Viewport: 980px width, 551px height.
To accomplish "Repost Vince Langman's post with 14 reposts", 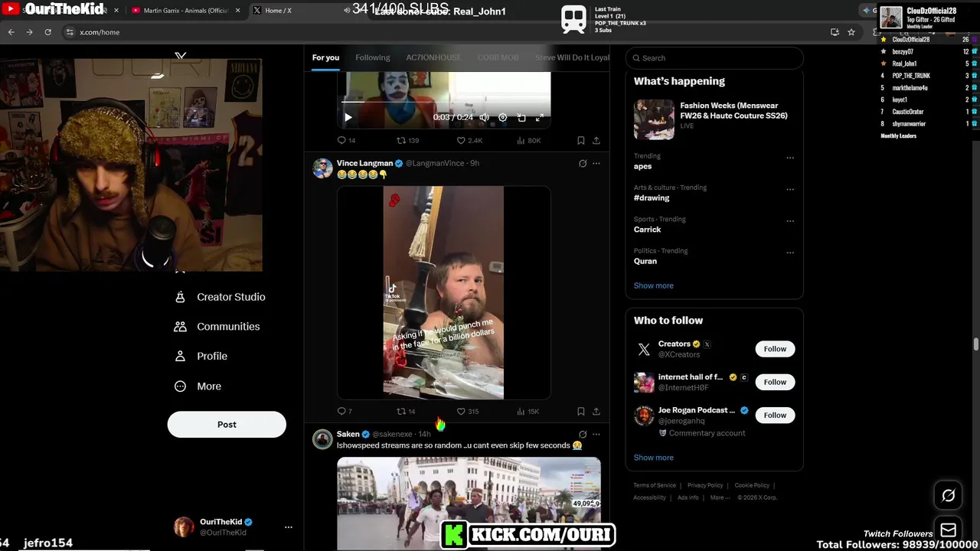I will 406,412.
